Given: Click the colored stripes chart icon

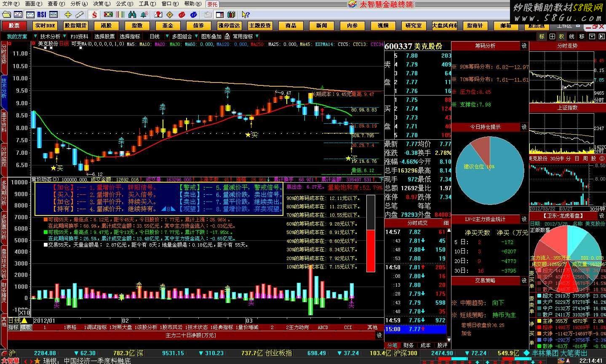Looking at the screenshot, I should [120, 14].
